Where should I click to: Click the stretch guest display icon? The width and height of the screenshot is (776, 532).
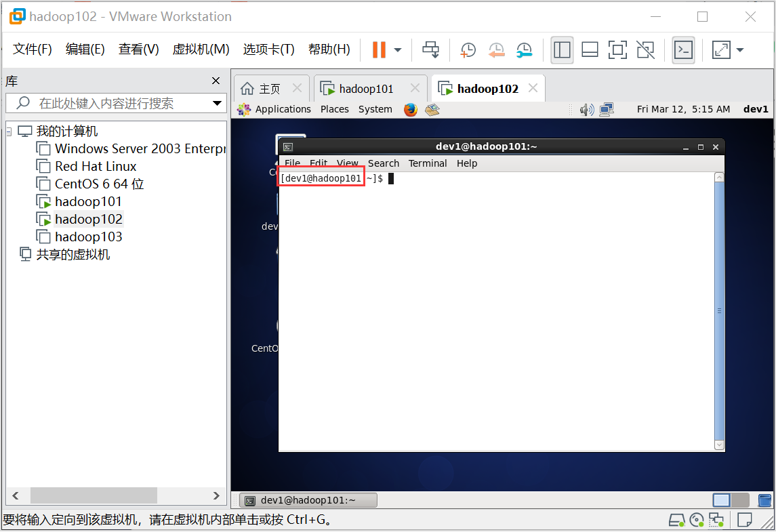(x=721, y=49)
